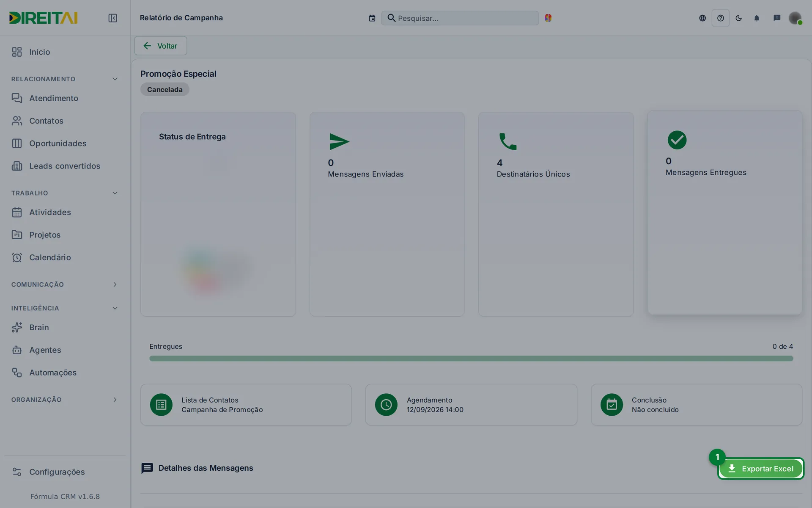Click the Destinatários Únicos phone icon
Image resolution: width=812 pixels, height=508 pixels.
508,141
